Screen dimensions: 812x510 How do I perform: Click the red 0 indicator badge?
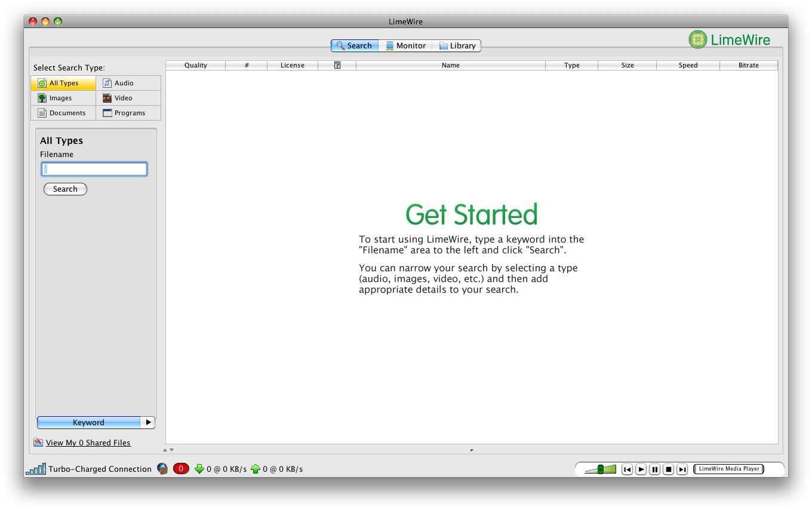click(x=181, y=469)
